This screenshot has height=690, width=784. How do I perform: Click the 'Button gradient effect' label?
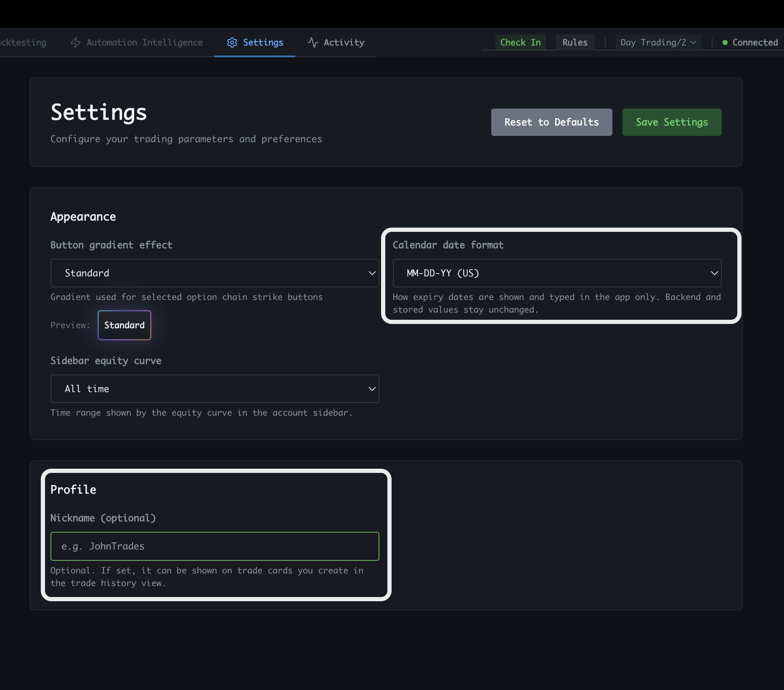(x=111, y=245)
